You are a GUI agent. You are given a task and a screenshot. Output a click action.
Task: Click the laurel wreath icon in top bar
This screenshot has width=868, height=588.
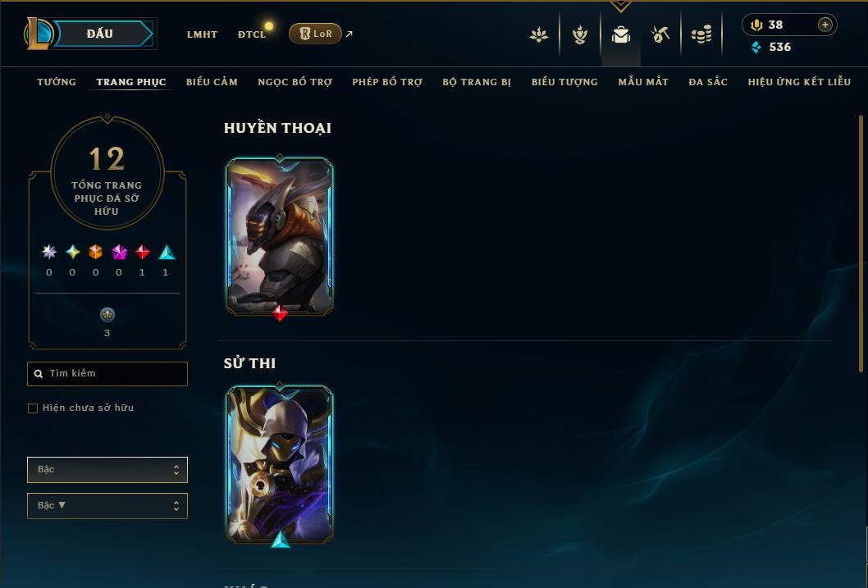tap(579, 34)
